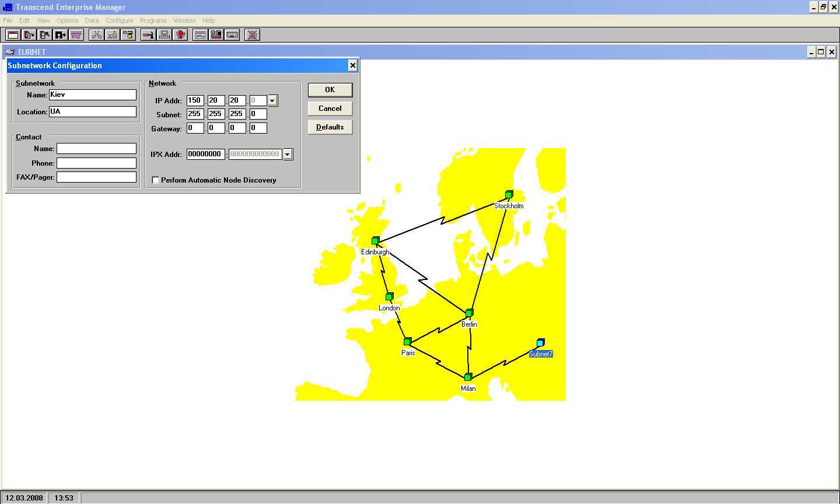
Task: Open the Options menu
Action: pyautogui.click(x=68, y=20)
